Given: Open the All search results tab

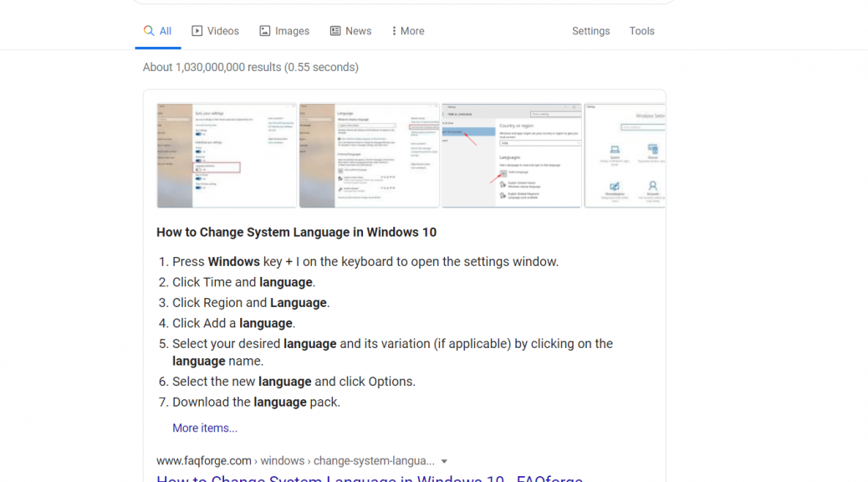Looking at the screenshot, I should [x=158, y=31].
